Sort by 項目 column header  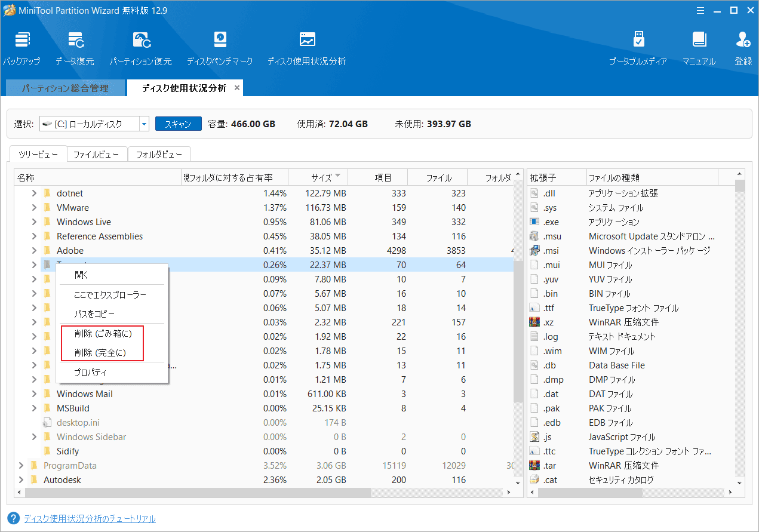click(377, 177)
